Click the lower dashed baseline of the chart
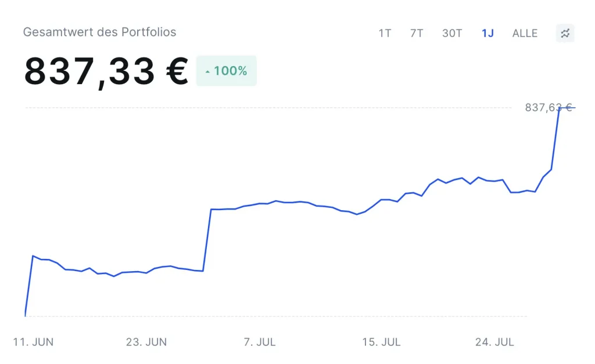595x364 pixels. coord(291,316)
